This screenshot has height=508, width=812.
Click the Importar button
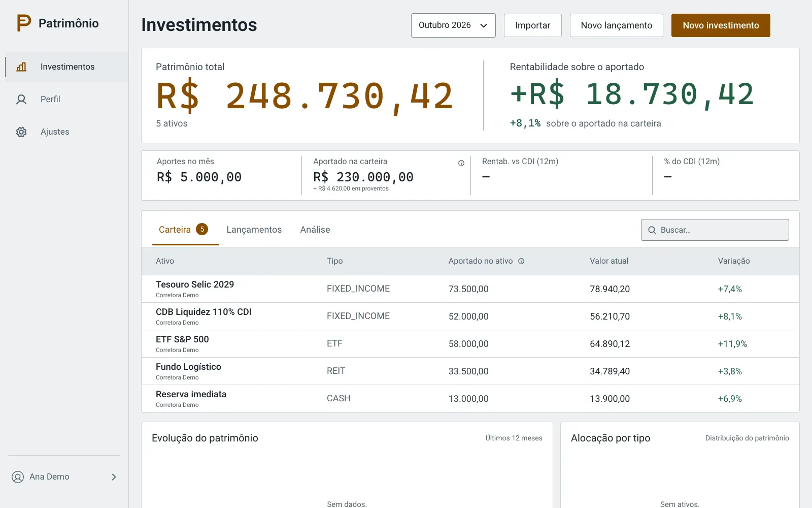point(532,25)
